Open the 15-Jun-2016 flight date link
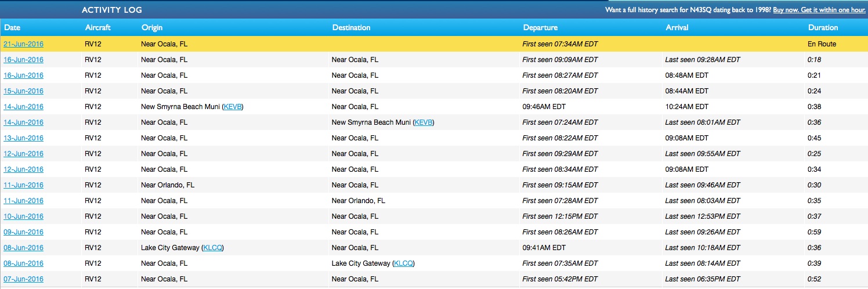 (x=23, y=91)
